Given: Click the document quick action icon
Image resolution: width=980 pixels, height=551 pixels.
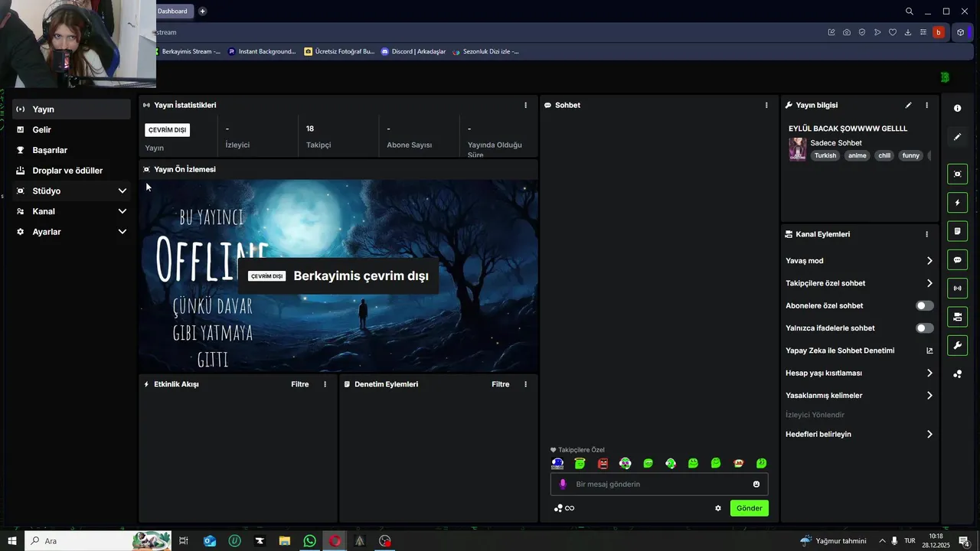Looking at the screenshot, I should click(x=957, y=231).
